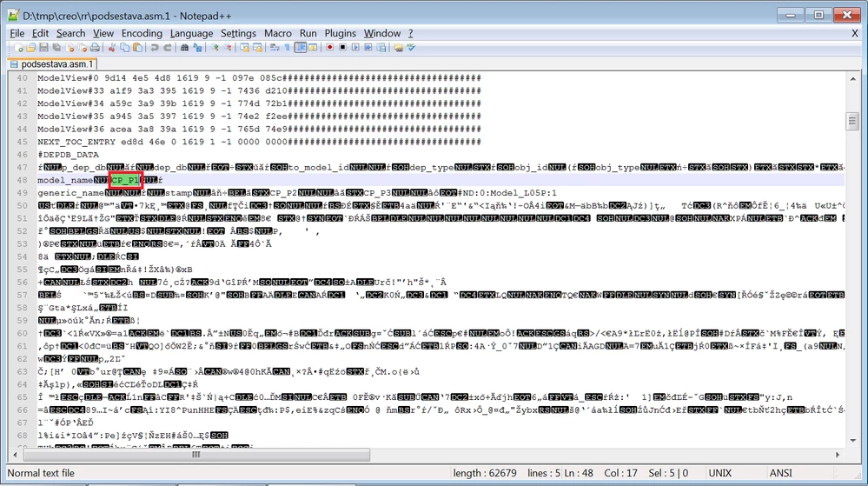This screenshot has width=868, height=486.
Task: Open the Run menu
Action: click(308, 33)
